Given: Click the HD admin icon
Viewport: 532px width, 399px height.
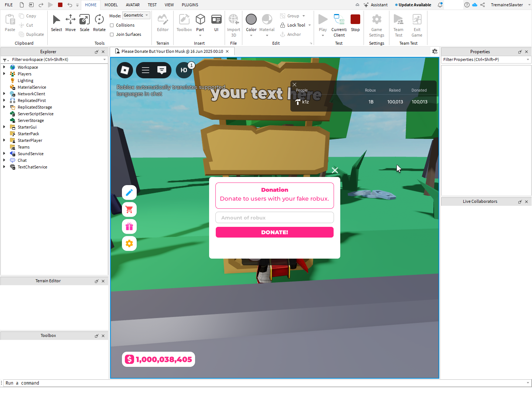Looking at the screenshot, I should 184,70.
